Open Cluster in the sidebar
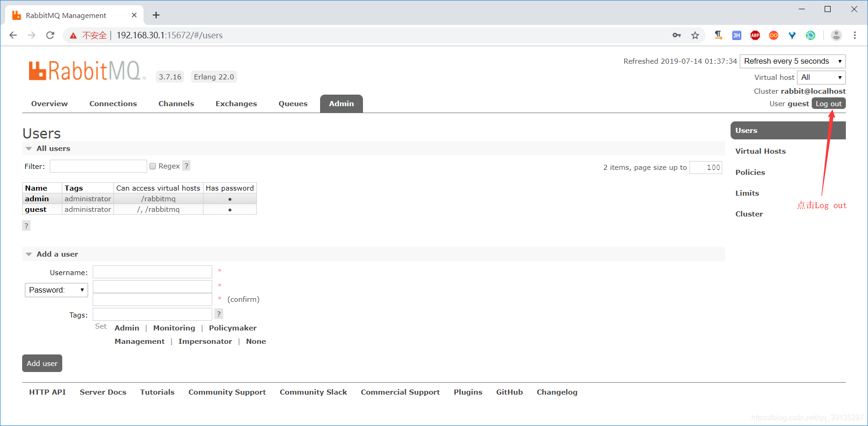868x426 pixels. coord(749,214)
